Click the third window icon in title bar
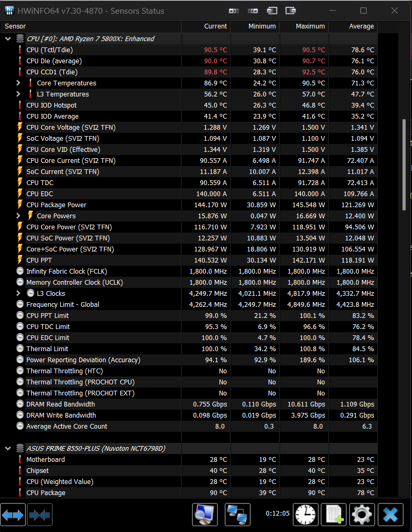Viewport: 412px width, 532px height. point(272,11)
